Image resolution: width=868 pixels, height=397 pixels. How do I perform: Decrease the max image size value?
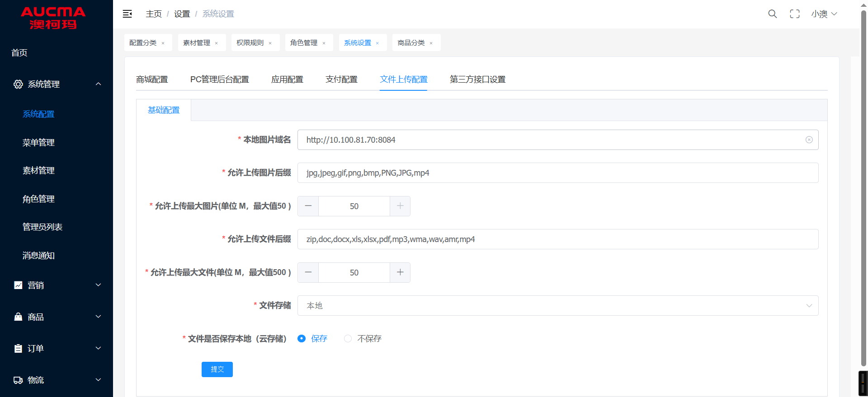click(308, 206)
